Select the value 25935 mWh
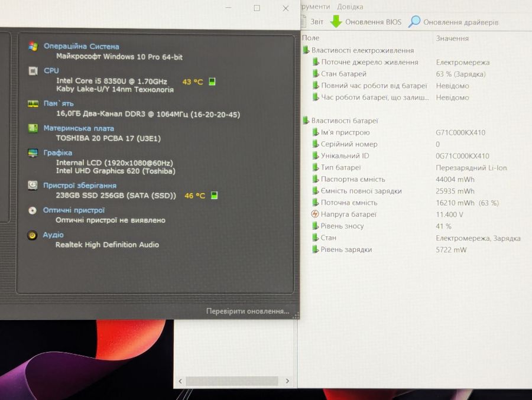The width and height of the screenshot is (532, 400). point(455,191)
